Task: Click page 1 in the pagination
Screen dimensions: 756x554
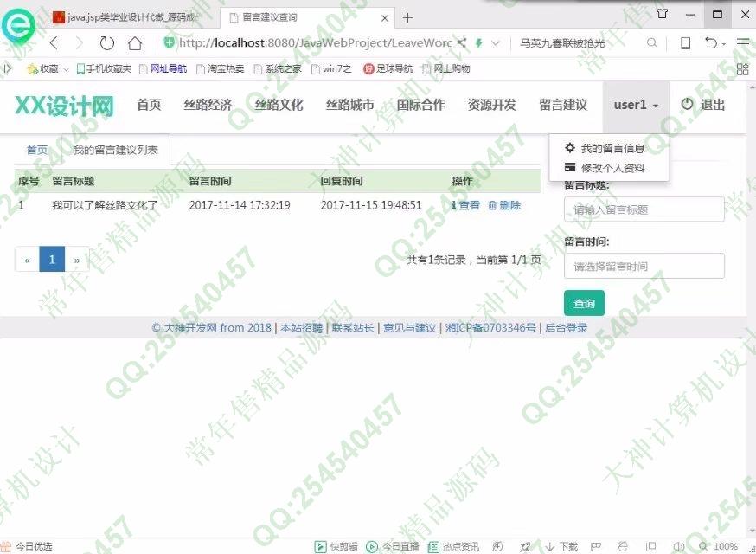Action: tap(52, 259)
